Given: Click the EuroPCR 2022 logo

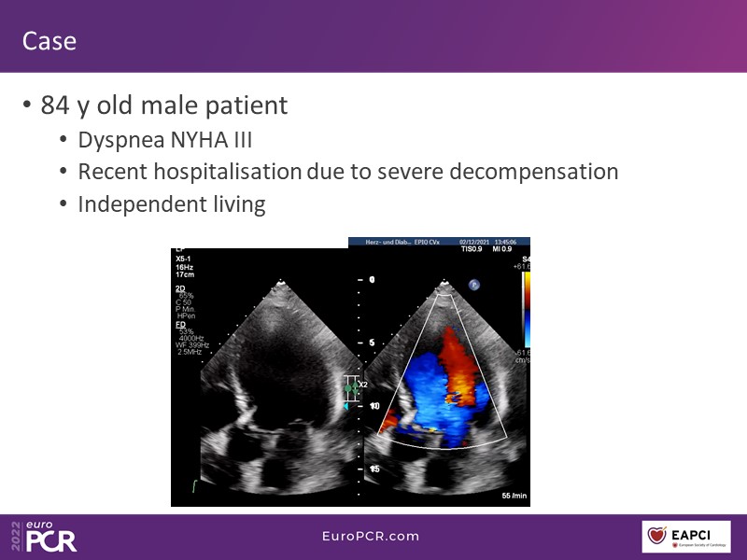Looking at the screenshot, I should pyautogui.click(x=44, y=535).
